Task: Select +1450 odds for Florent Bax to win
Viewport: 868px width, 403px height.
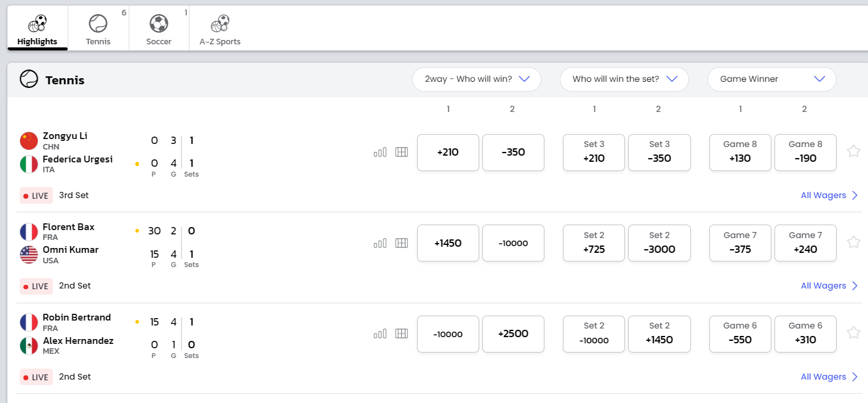Action: click(x=448, y=243)
